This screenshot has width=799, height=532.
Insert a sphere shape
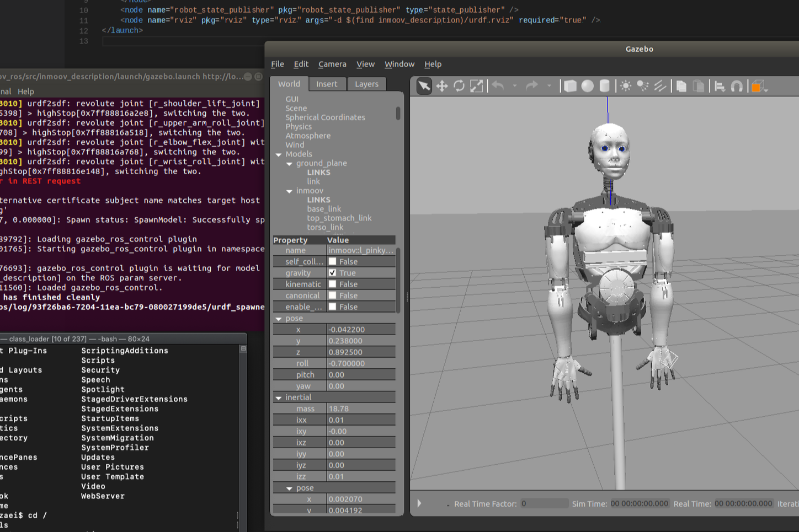[x=588, y=86]
